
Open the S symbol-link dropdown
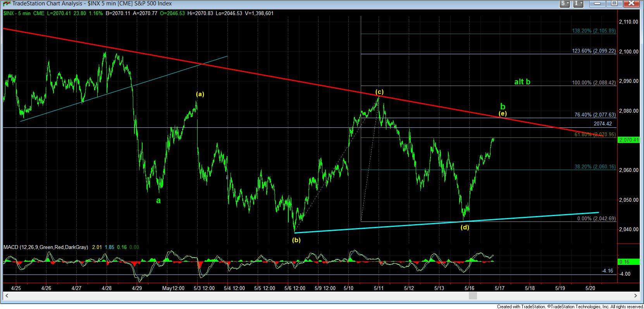coord(565,3)
